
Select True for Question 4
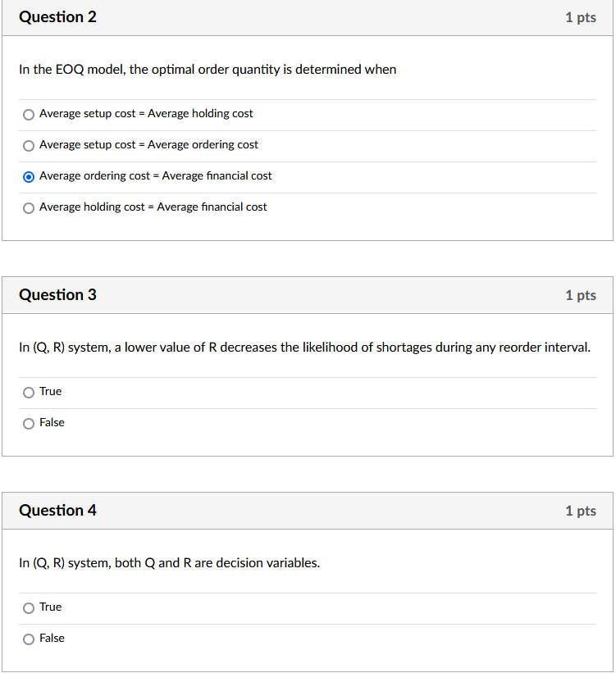29,608
